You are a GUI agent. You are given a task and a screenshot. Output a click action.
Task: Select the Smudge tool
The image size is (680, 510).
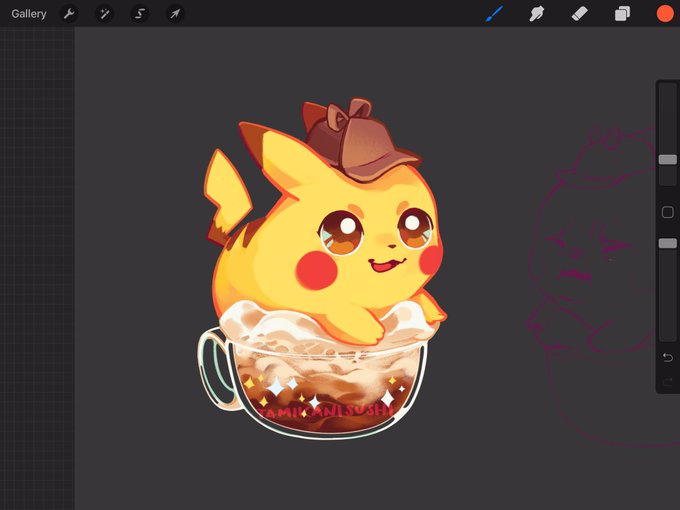click(536, 14)
